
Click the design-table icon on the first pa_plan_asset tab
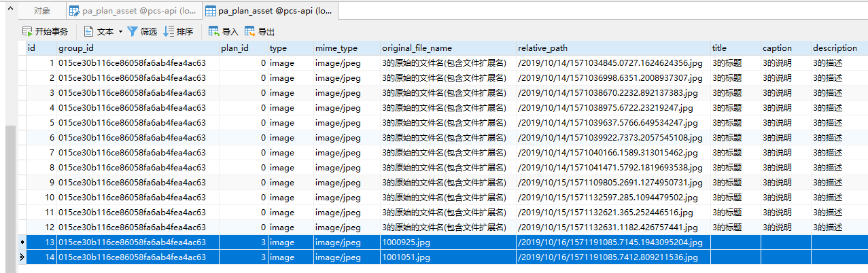pos(75,11)
